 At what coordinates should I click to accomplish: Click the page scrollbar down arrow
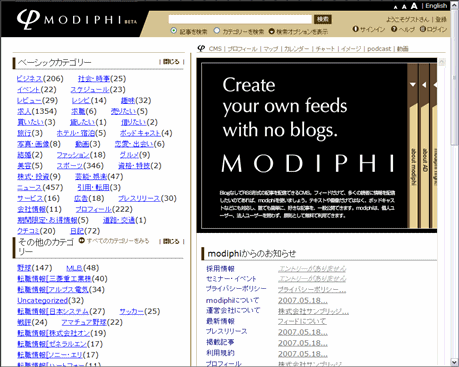(x=454, y=362)
